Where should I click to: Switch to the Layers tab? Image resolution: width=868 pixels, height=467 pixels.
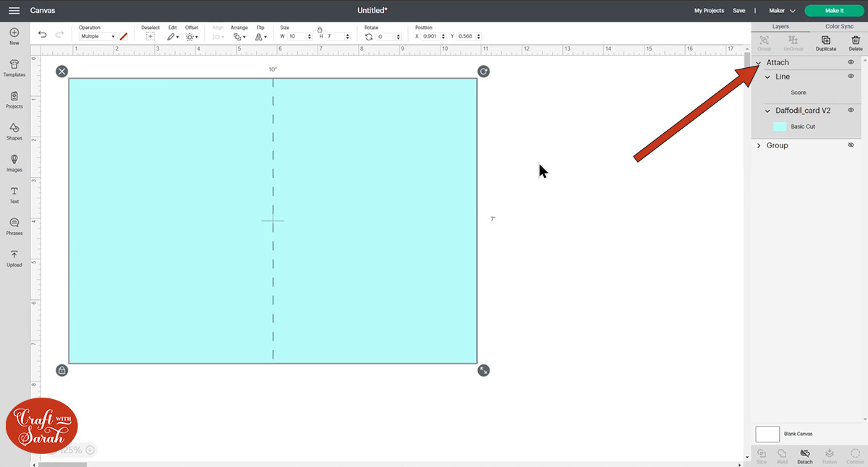click(780, 26)
